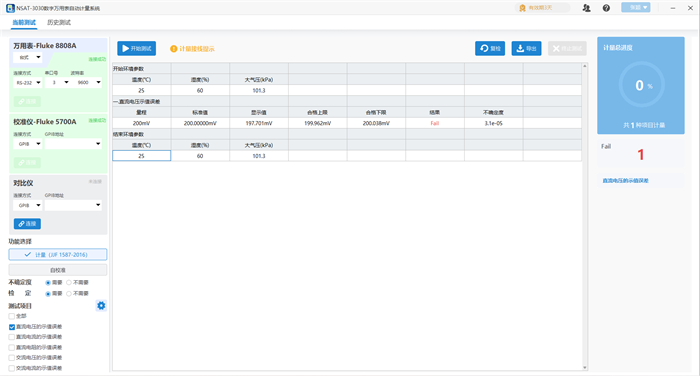Open GPIB connection dropdown for 对比仪
The width and height of the screenshot is (700, 376).
coord(28,205)
